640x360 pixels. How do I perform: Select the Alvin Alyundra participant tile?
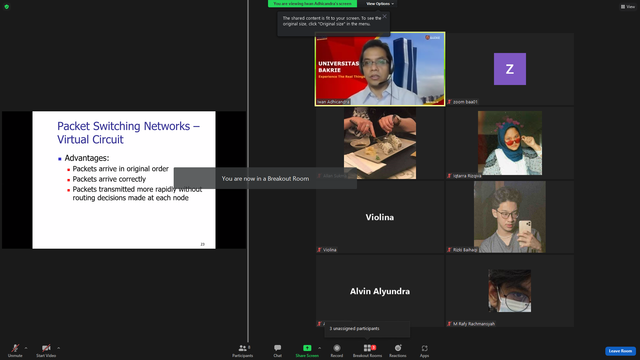click(380, 291)
